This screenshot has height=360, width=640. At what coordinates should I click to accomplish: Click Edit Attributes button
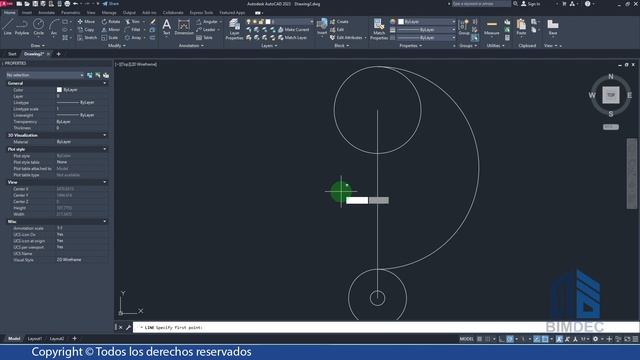(346, 38)
